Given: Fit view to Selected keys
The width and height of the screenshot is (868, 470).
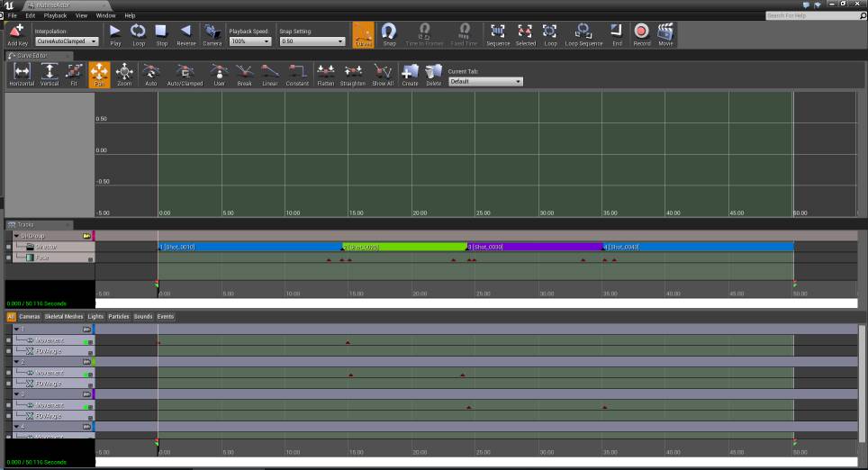Looking at the screenshot, I should tap(525, 34).
